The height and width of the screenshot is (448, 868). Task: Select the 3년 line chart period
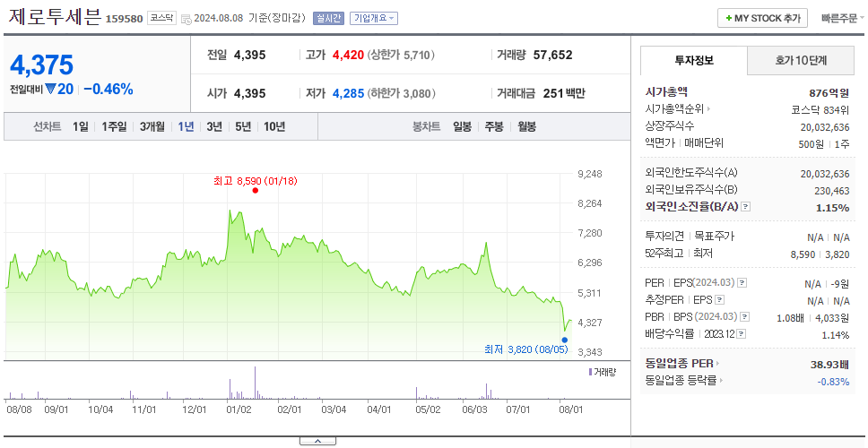(x=214, y=126)
